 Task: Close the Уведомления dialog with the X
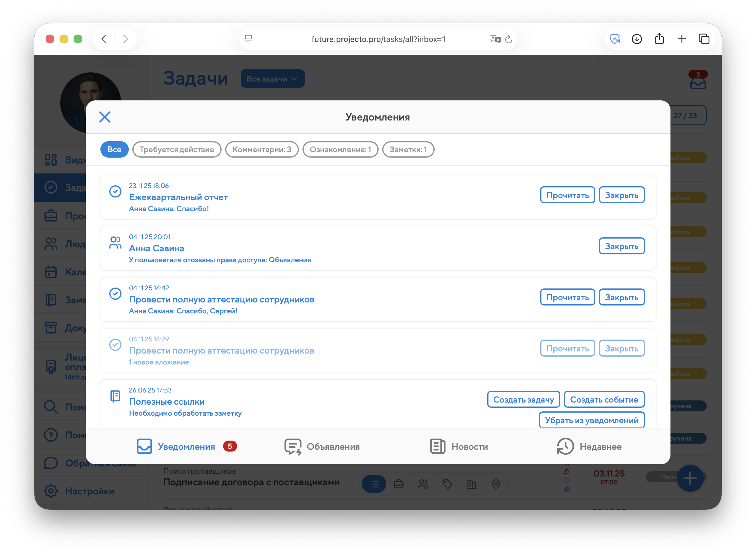click(x=105, y=117)
